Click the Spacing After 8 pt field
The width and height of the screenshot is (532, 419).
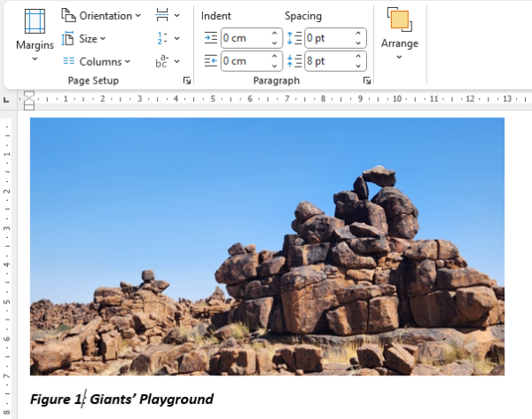(x=327, y=61)
